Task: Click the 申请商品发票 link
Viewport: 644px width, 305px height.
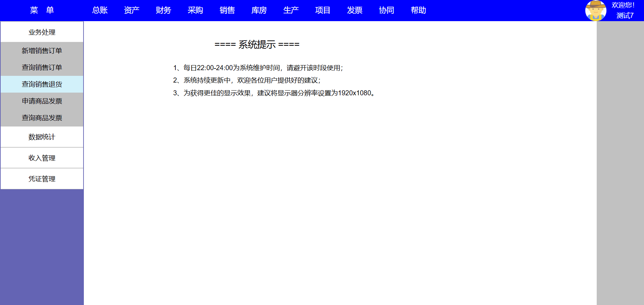Action: click(42, 101)
